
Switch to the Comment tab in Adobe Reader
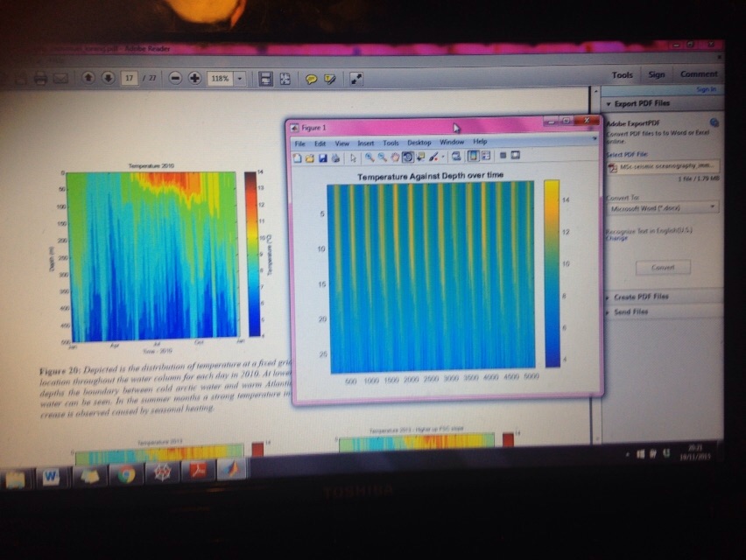[699, 74]
